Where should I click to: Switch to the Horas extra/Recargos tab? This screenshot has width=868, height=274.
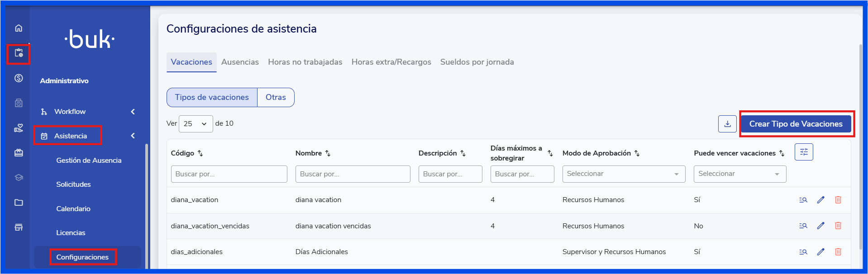pos(391,62)
